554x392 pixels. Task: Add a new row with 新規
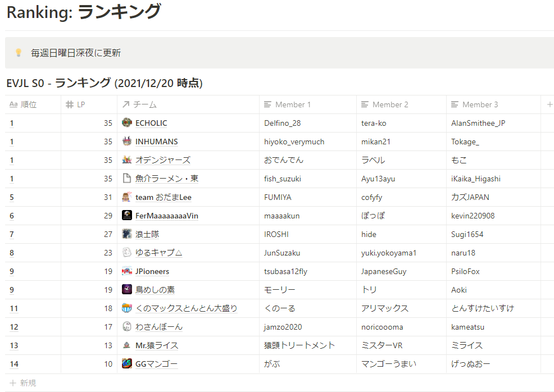point(23,383)
